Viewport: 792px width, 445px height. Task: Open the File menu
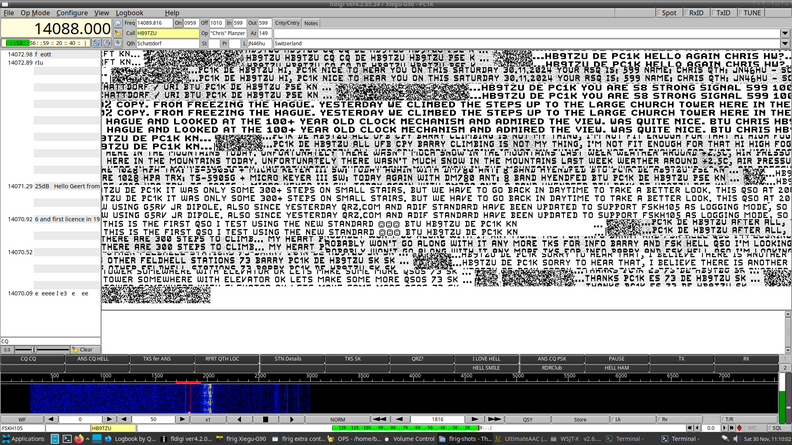pos(9,13)
